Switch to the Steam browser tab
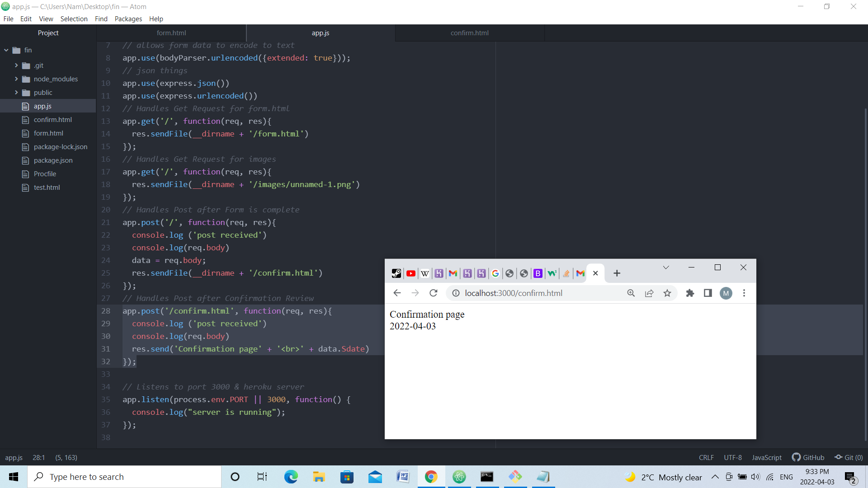Image resolution: width=868 pixels, height=488 pixels. coord(396,273)
